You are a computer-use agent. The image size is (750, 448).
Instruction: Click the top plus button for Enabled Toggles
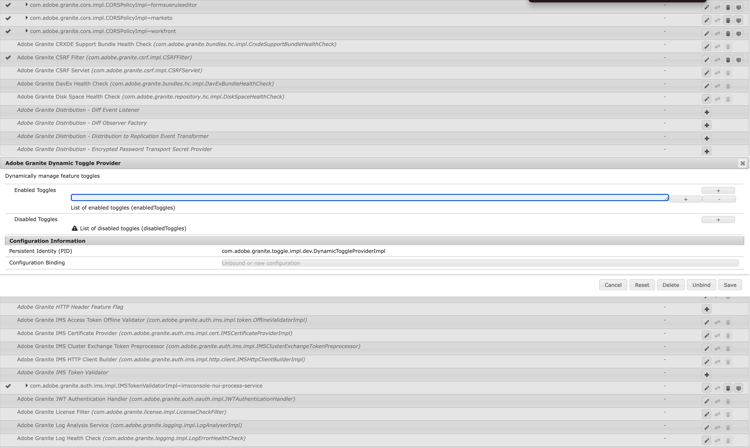[718, 191]
